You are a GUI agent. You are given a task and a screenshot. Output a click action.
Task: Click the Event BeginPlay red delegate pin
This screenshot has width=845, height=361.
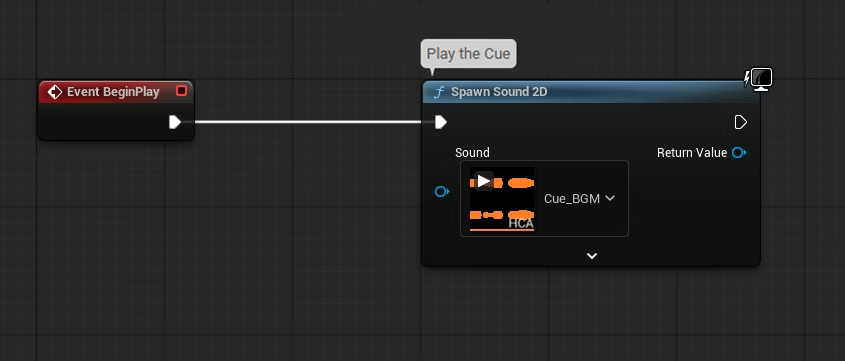[182, 91]
